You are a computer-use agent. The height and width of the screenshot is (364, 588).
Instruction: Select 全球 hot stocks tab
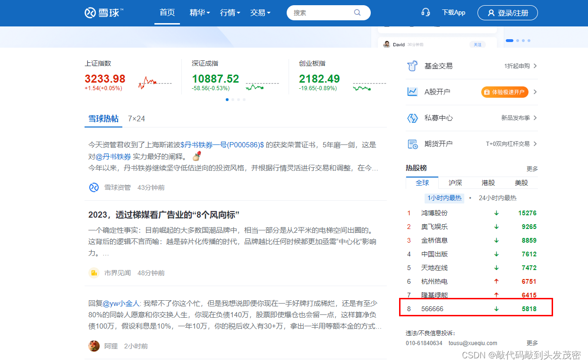tap(422, 183)
